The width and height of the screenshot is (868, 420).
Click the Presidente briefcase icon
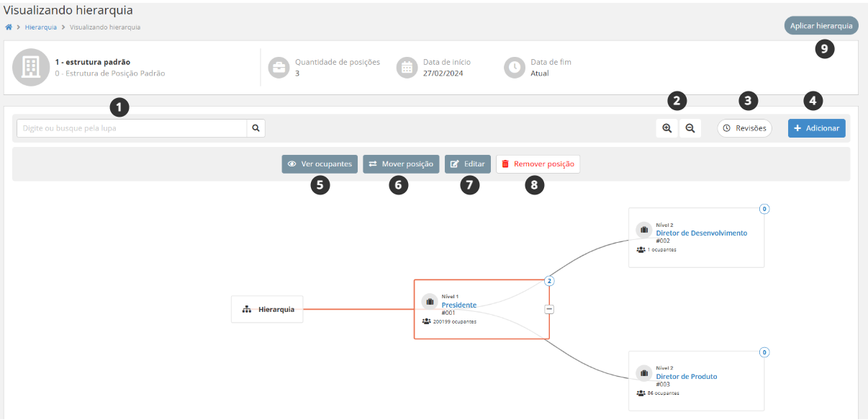(430, 302)
